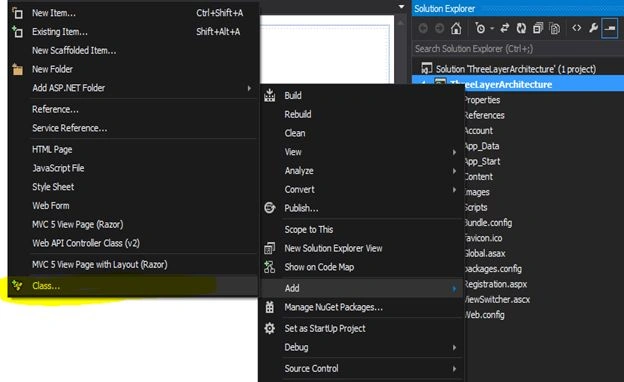
Task: Click the Show on Code Map icon
Action: [269, 267]
